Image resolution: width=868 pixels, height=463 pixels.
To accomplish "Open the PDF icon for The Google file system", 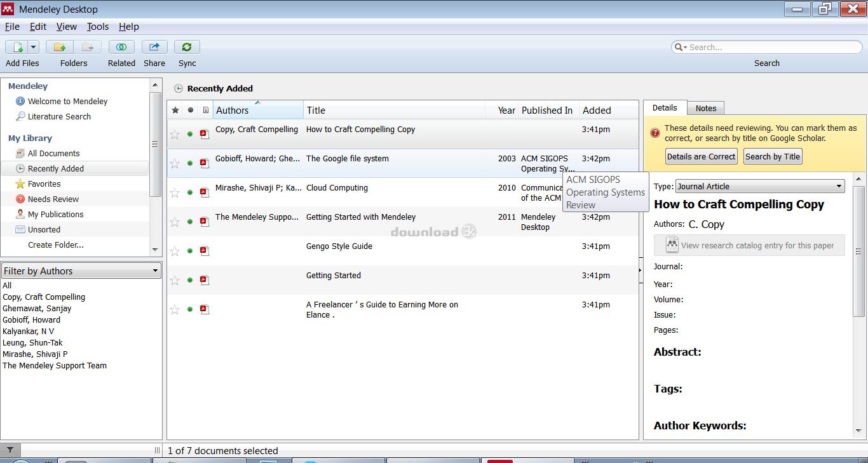I will 204,163.
